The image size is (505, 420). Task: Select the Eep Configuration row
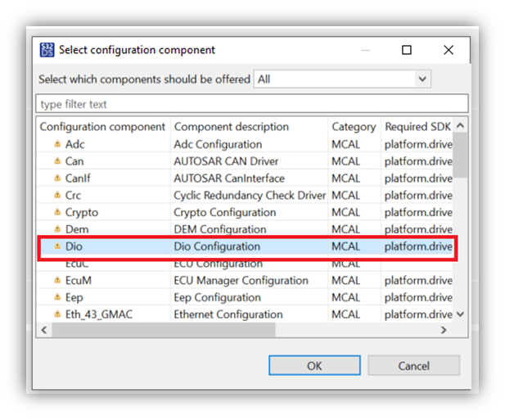[x=217, y=298]
